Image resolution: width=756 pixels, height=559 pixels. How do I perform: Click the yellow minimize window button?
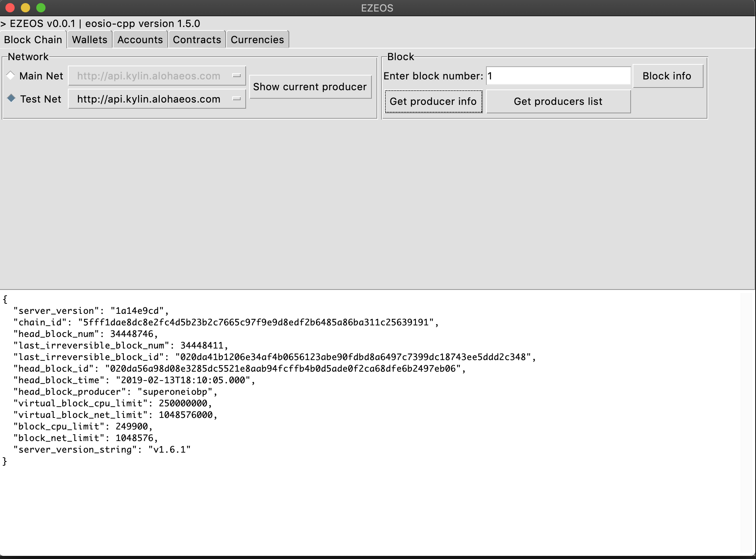point(25,8)
